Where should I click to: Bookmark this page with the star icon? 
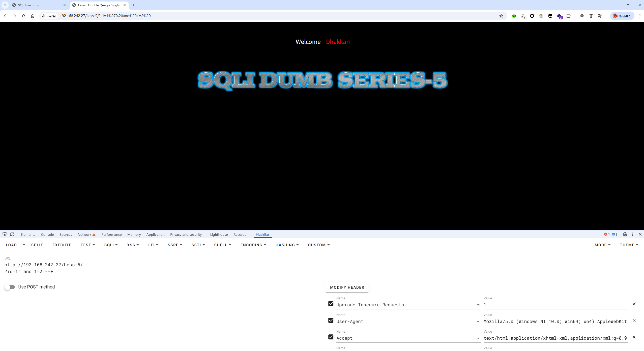(x=501, y=16)
